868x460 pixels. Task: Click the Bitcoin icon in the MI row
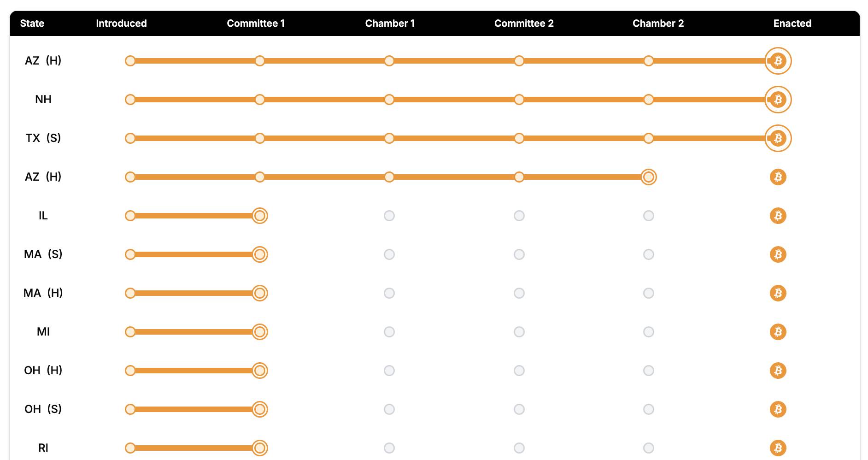pos(778,332)
